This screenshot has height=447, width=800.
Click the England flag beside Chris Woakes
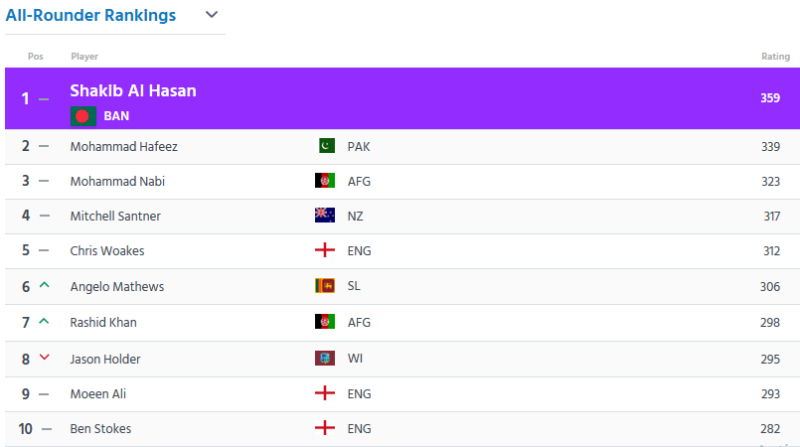tap(325, 250)
